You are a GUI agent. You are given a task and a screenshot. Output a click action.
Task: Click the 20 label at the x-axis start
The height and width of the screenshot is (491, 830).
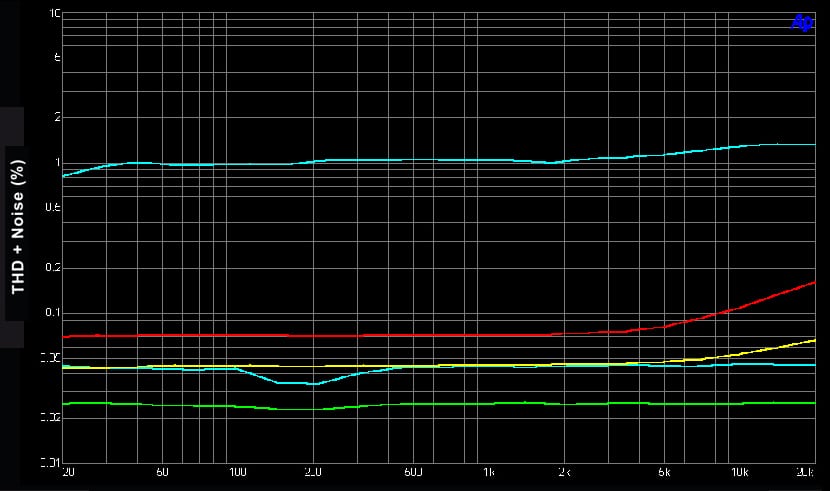coord(68,471)
